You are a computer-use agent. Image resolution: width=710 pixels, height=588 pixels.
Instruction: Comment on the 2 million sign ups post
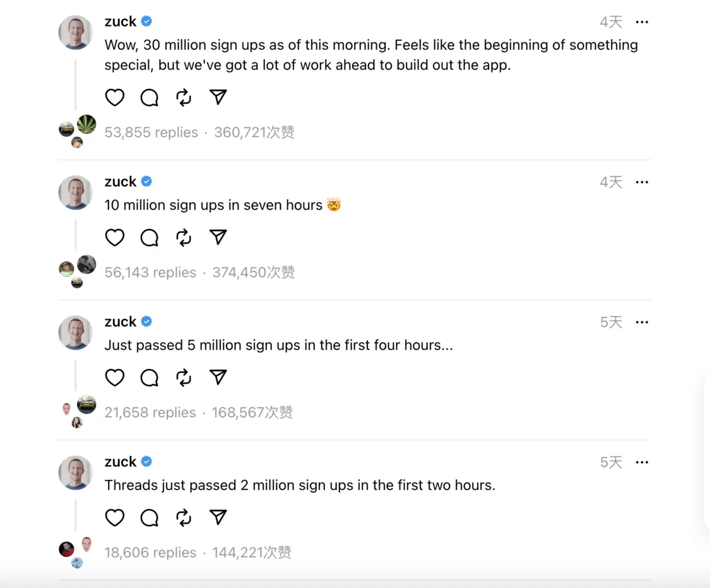(149, 517)
